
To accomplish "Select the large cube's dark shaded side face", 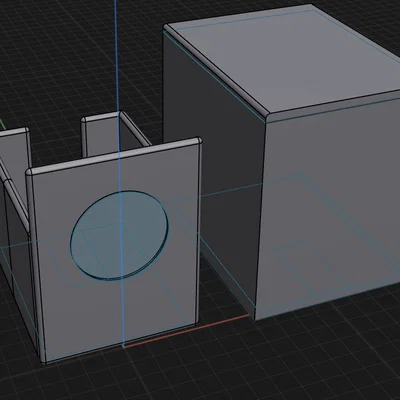I will (x=213, y=167).
